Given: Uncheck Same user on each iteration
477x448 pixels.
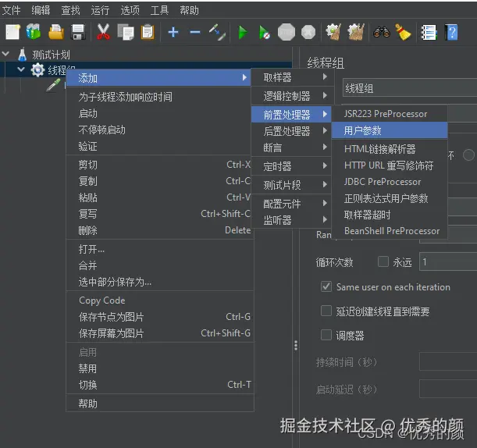Looking at the screenshot, I should [x=326, y=286].
